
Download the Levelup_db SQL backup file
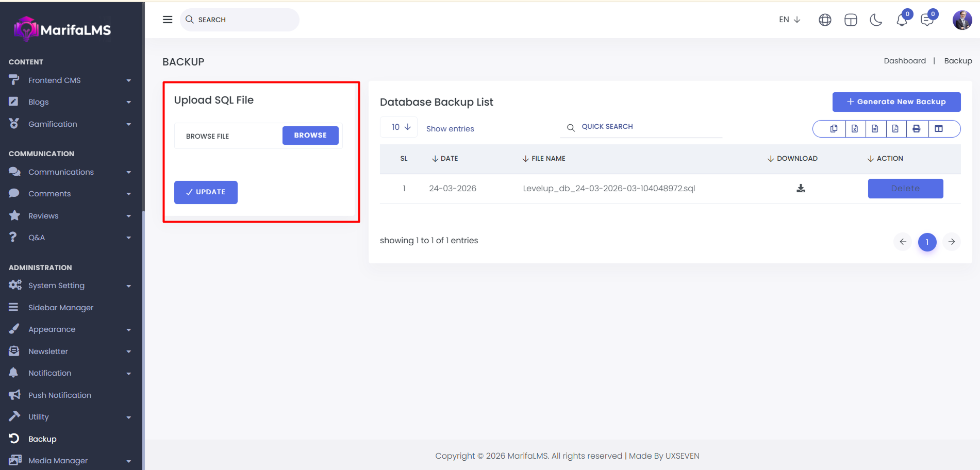click(801, 189)
